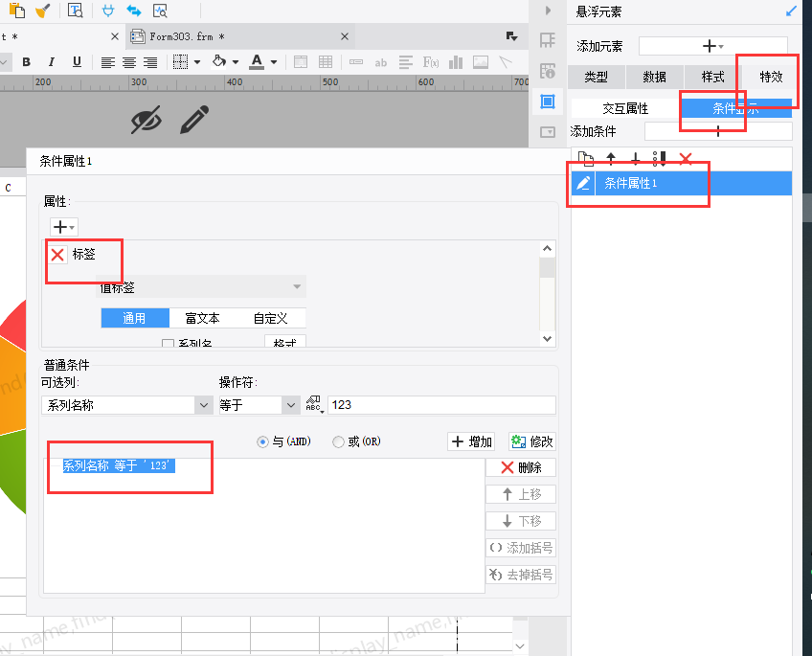The width and height of the screenshot is (812, 656).
Task: Click the pin icon of 悬浮元素 panel
Action: (791, 11)
